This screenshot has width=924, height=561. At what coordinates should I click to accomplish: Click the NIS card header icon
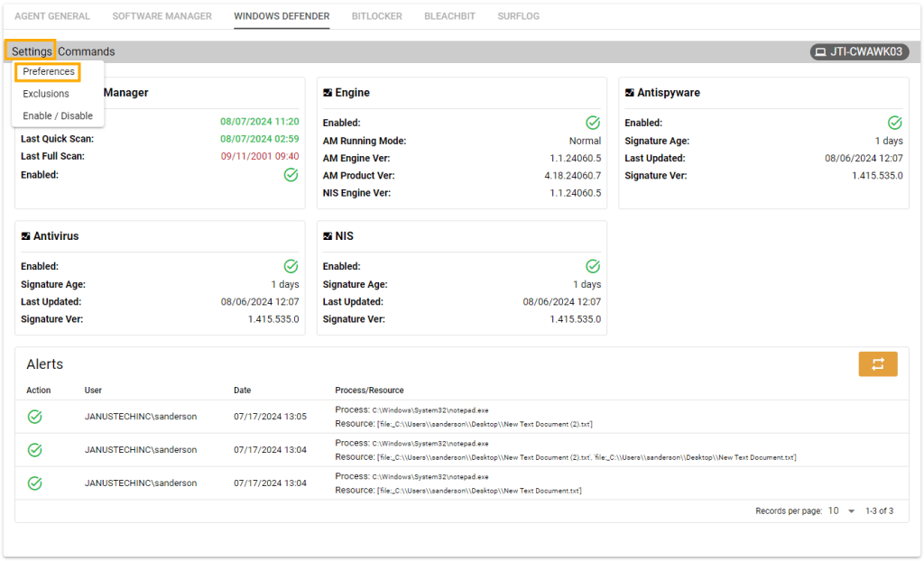[x=328, y=235]
